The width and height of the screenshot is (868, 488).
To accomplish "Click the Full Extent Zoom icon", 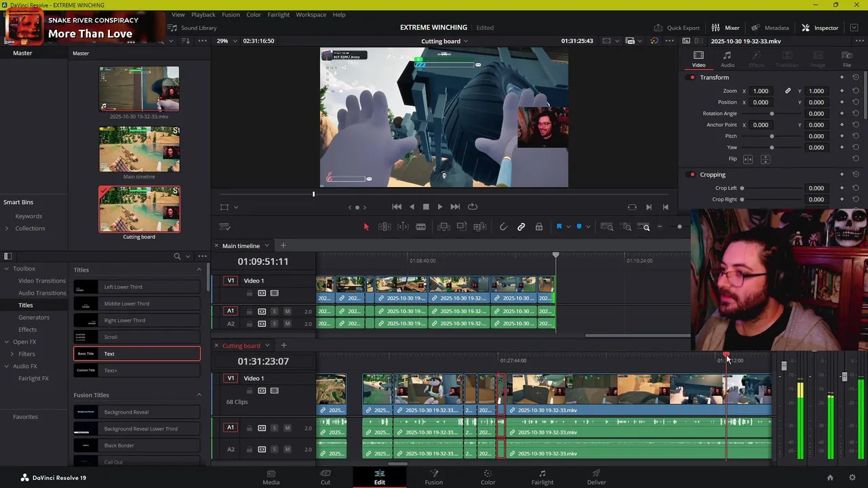I will tap(607, 227).
